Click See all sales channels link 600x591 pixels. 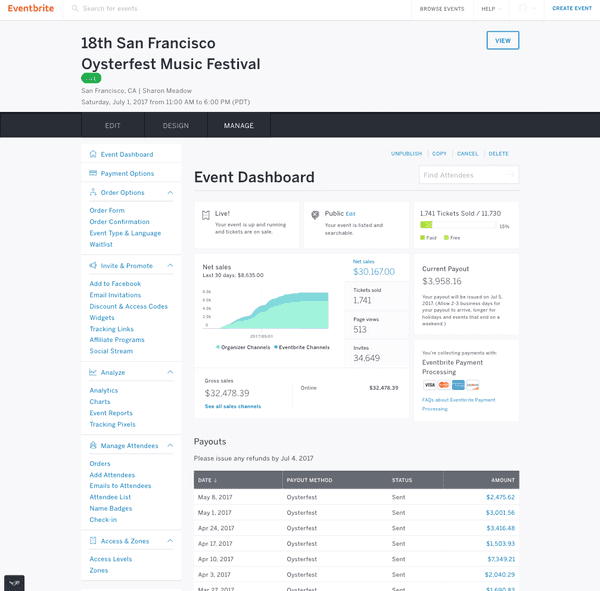[233, 406]
